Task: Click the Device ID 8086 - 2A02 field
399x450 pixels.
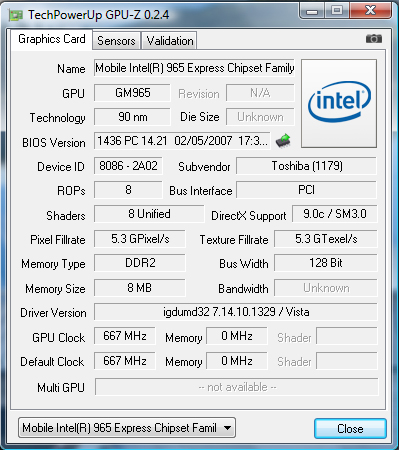Action: [x=128, y=166]
